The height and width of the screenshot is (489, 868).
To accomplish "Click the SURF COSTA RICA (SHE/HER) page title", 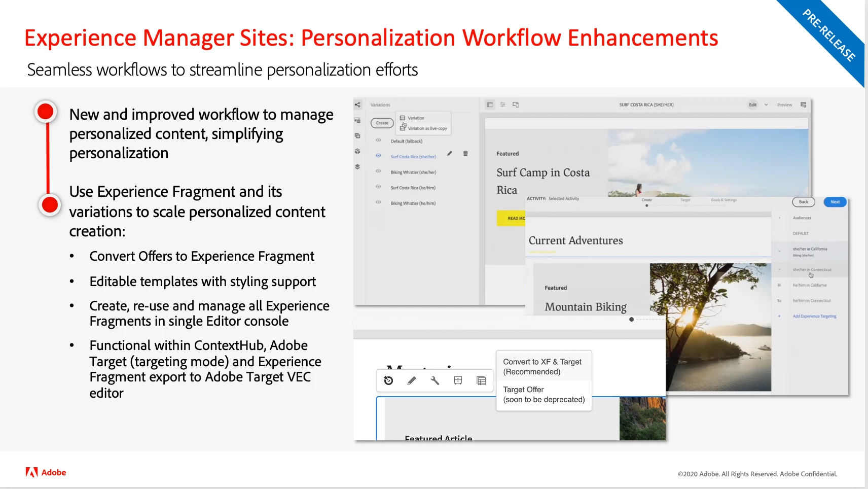I will coord(646,104).
